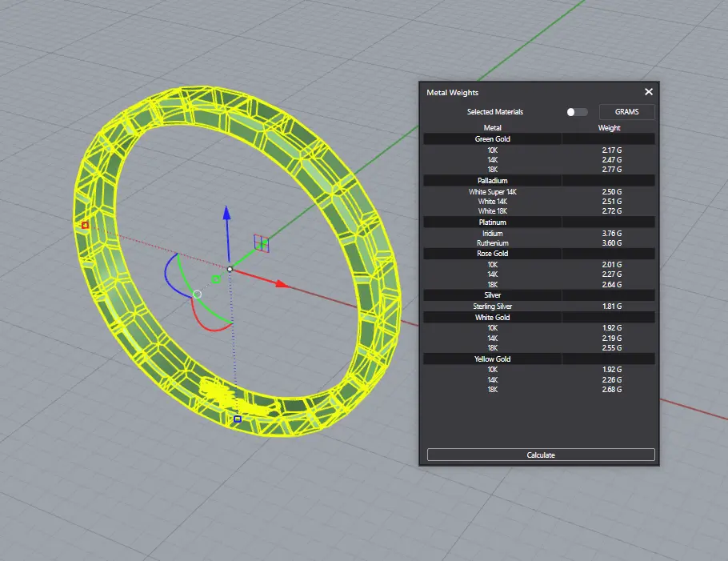Select the Rose Gold category header
The width and height of the screenshot is (728, 561).
coord(539,254)
